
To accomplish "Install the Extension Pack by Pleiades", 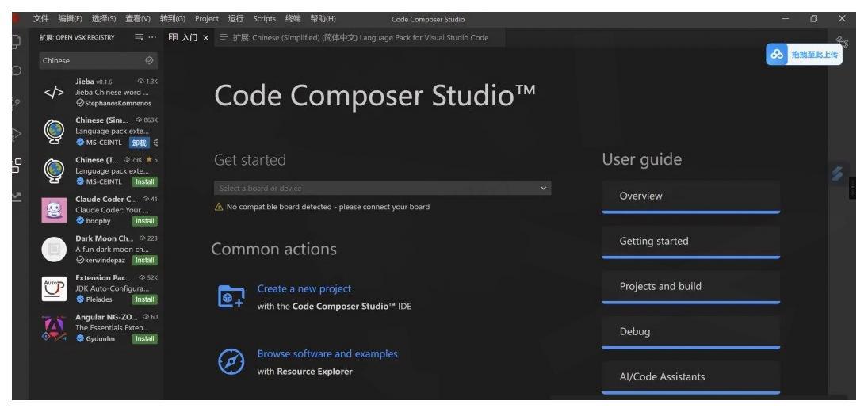I will [x=144, y=299].
